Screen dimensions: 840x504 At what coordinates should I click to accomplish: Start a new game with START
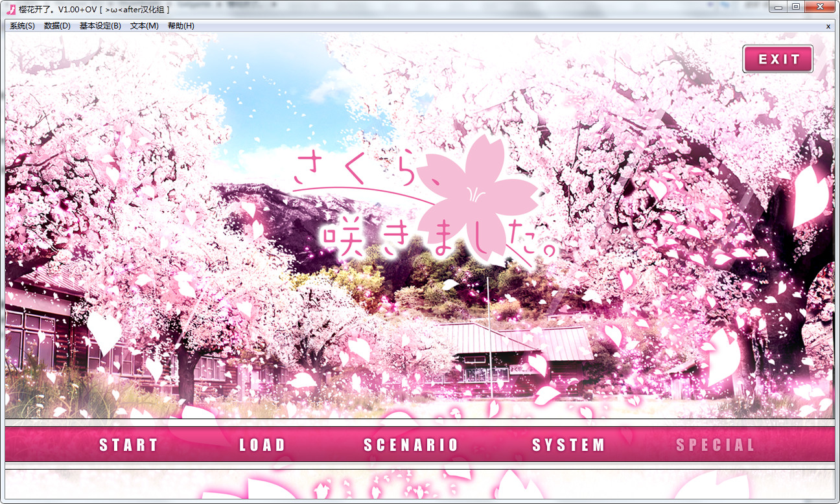[x=128, y=445]
